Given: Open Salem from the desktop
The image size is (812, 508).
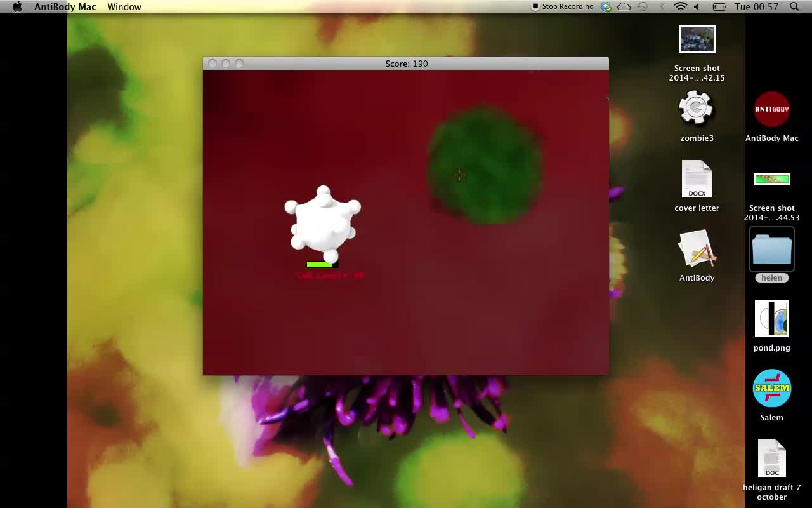Looking at the screenshot, I should [771, 388].
